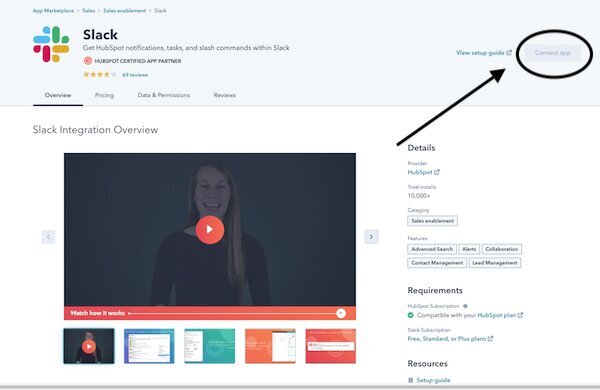Select the third teal screenshot thumbnail
This screenshot has height=390, width=600.
point(210,346)
